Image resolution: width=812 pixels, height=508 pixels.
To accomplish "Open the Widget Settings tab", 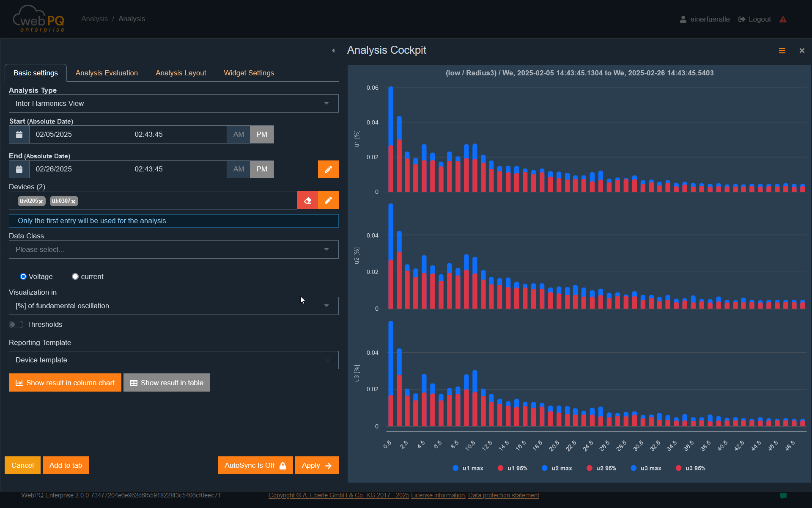I will 249,73.
